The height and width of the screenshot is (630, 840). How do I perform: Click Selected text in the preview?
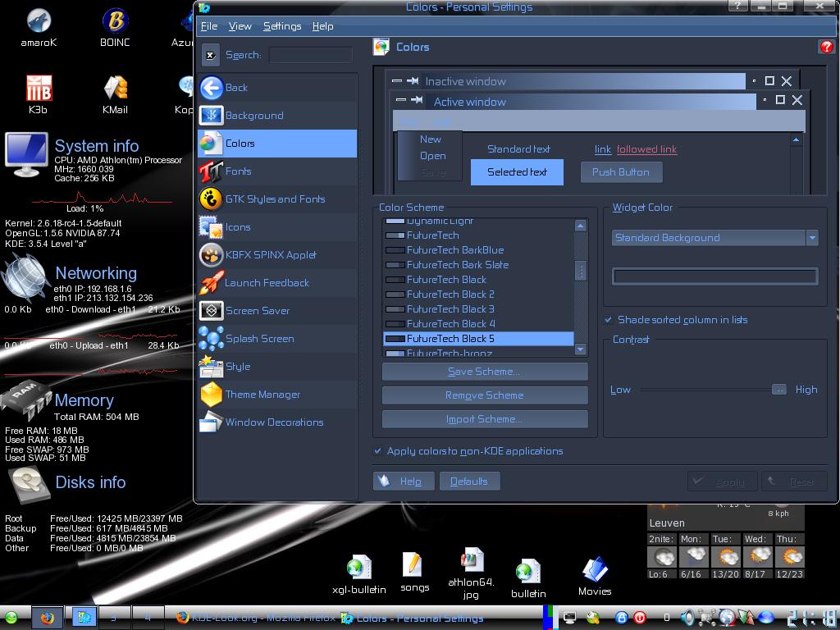click(x=517, y=172)
